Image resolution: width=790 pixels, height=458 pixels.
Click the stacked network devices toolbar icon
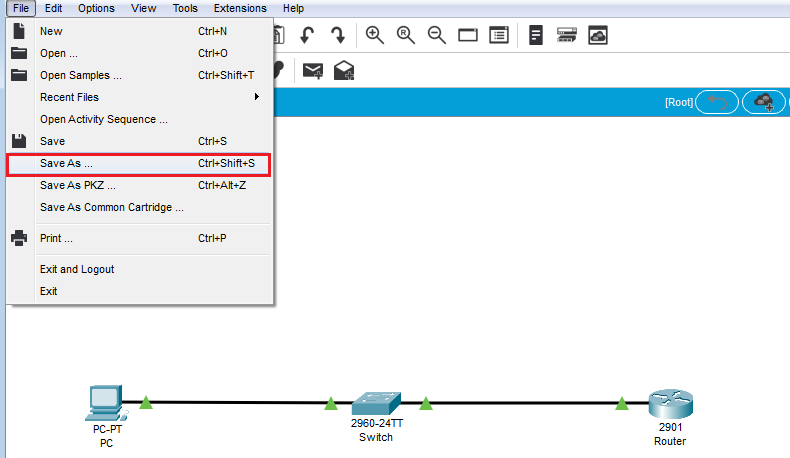[x=567, y=35]
